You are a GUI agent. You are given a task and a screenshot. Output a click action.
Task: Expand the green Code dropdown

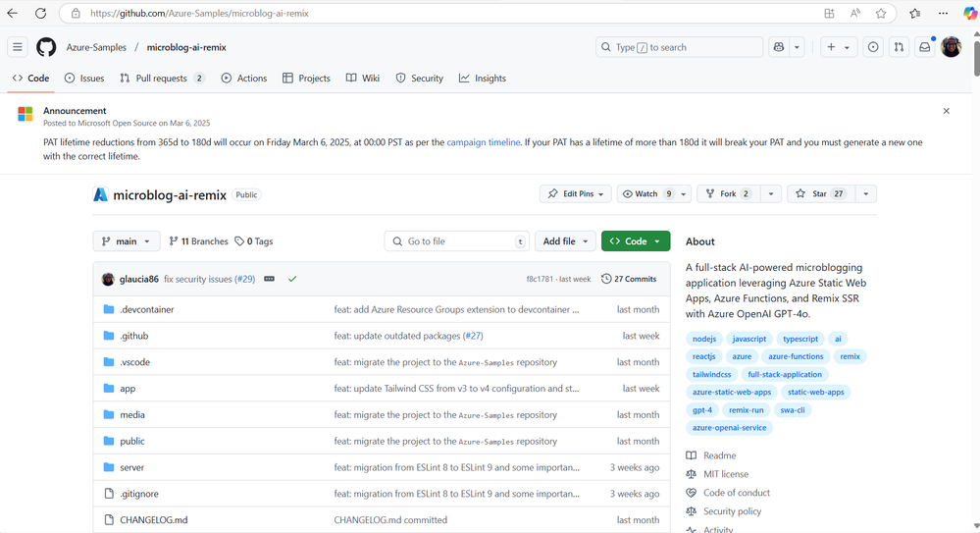pos(636,240)
